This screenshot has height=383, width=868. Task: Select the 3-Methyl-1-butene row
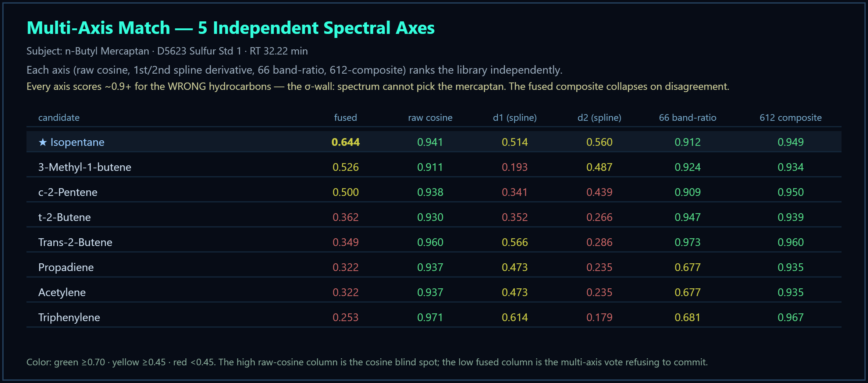pos(434,167)
